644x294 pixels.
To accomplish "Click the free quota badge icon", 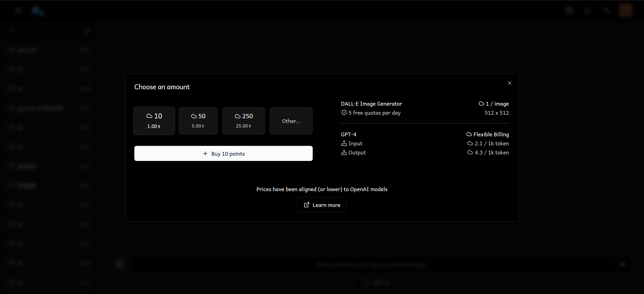I will [x=344, y=112].
